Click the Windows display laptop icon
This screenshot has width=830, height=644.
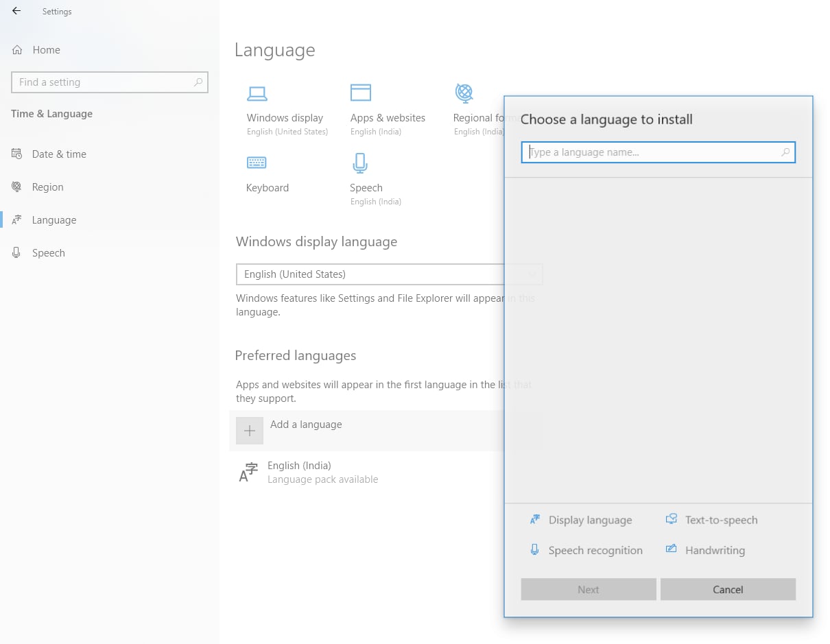point(257,94)
